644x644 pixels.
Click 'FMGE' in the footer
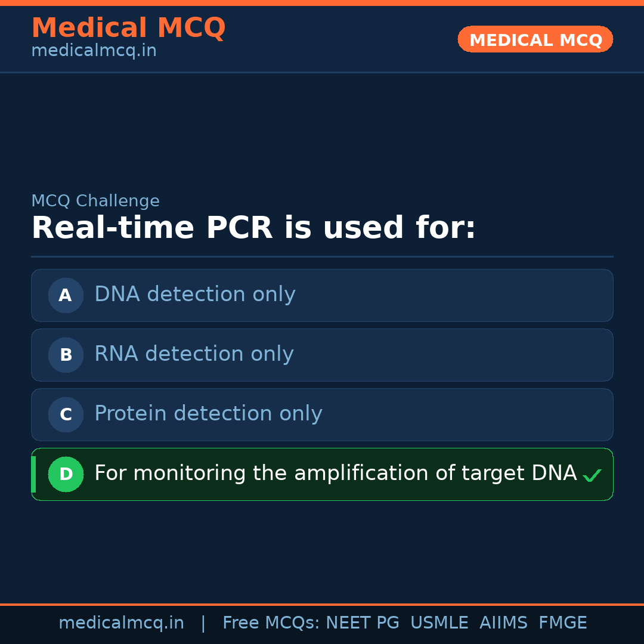563,623
